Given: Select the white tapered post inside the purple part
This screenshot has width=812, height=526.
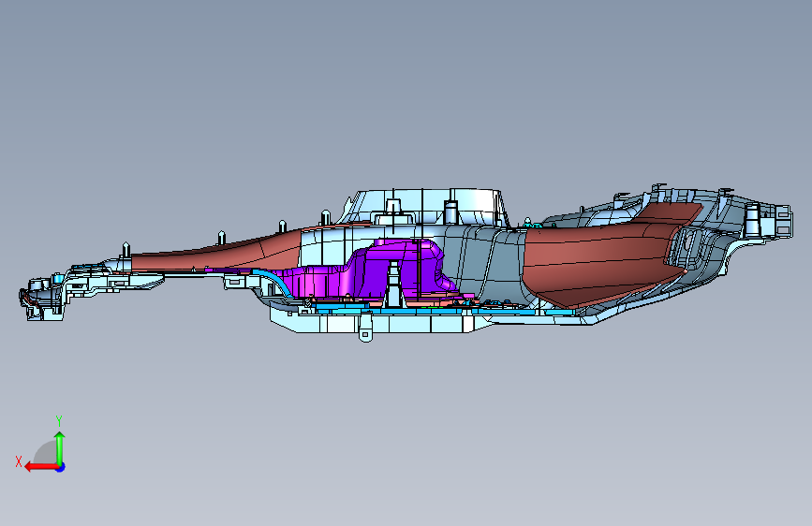Looking at the screenshot, I should click(393, 285).
